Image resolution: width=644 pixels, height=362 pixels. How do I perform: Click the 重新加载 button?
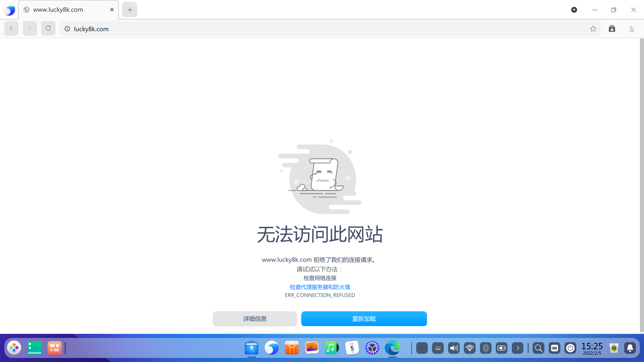click(364, 319)
